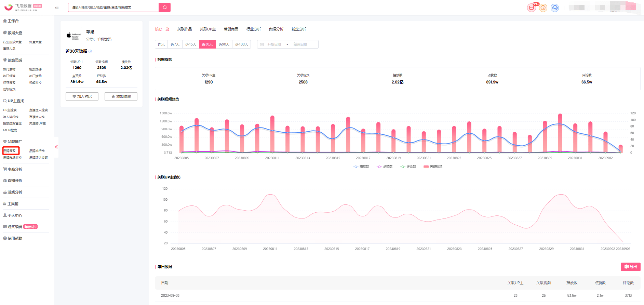Open 工具箱 via its briefcase icon
644x305 pixels.
tap(5, 204)
